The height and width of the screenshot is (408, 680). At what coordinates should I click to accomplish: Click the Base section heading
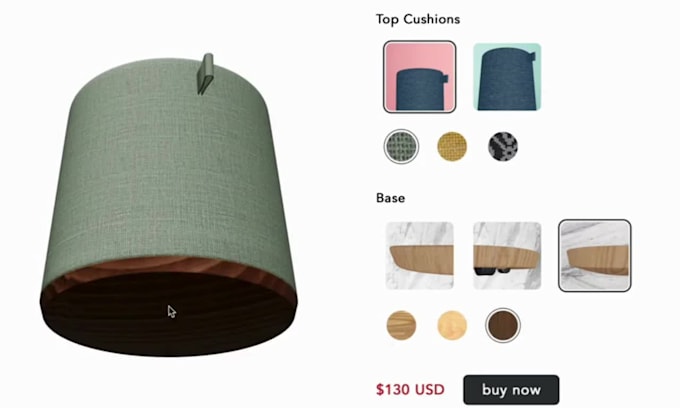[390, 198]
